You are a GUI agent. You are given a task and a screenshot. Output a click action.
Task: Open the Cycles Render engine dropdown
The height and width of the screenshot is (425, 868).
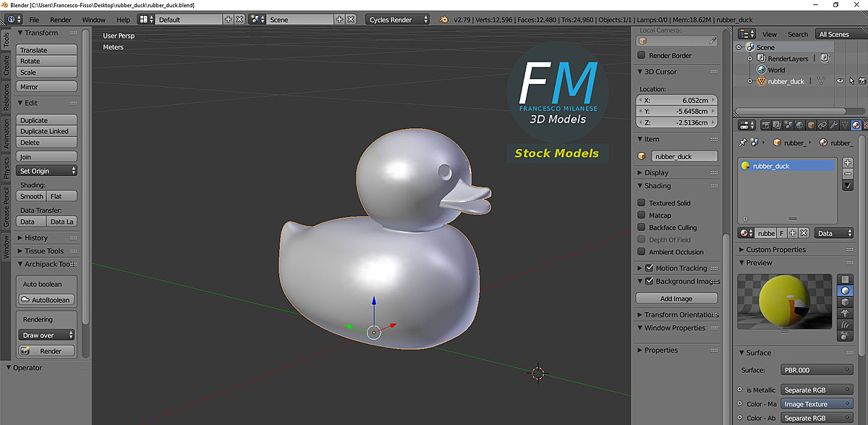[x=397, y=20]
